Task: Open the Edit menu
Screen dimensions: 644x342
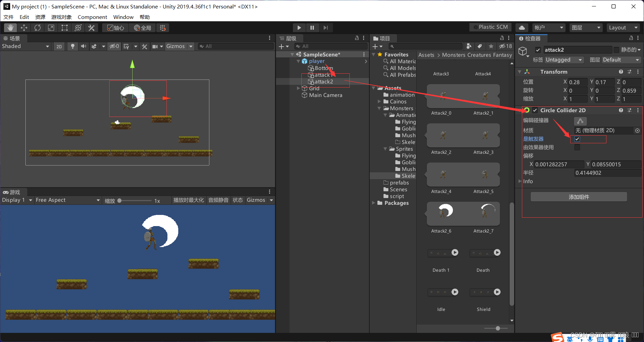Action: point(24,17)
